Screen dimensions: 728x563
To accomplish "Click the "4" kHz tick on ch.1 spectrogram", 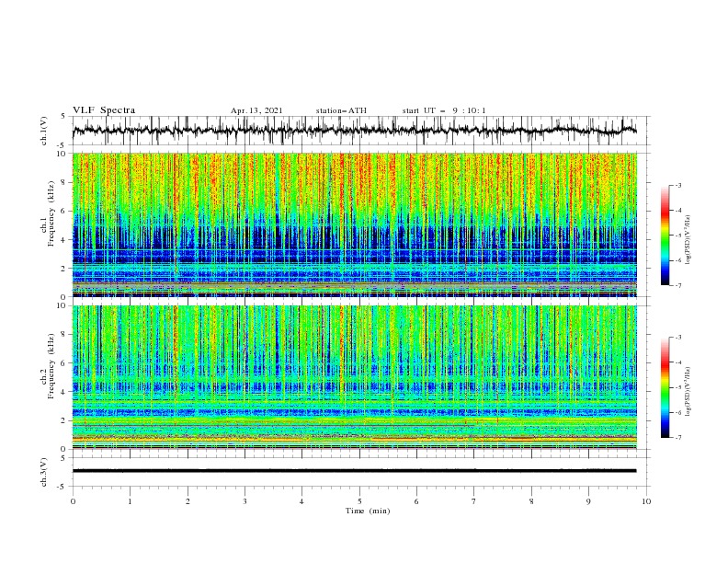I will 63,240.
